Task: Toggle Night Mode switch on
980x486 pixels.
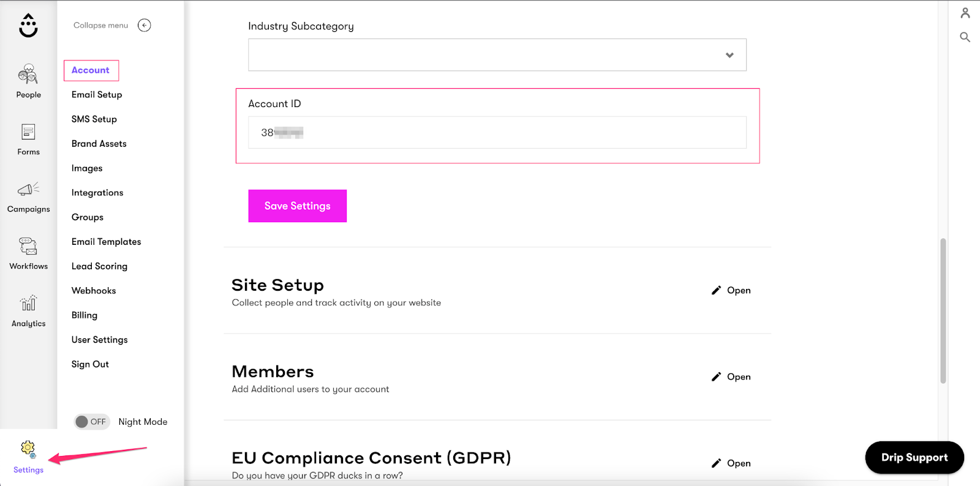Action: (91, 422)
